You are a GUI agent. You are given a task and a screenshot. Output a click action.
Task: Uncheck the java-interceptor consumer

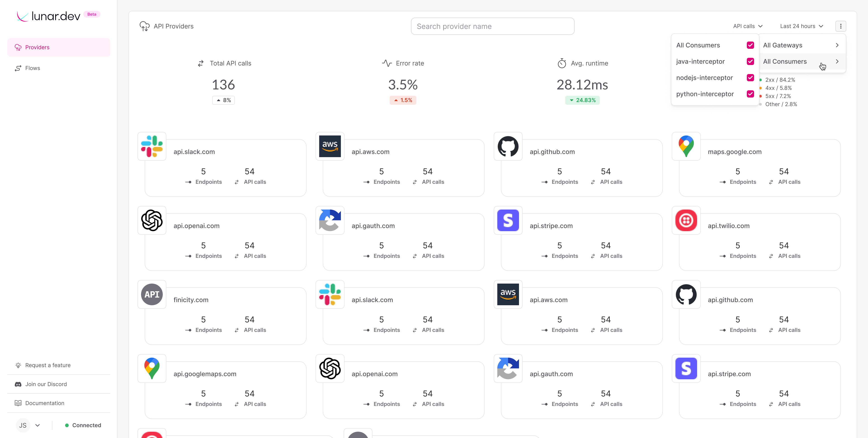750,61
